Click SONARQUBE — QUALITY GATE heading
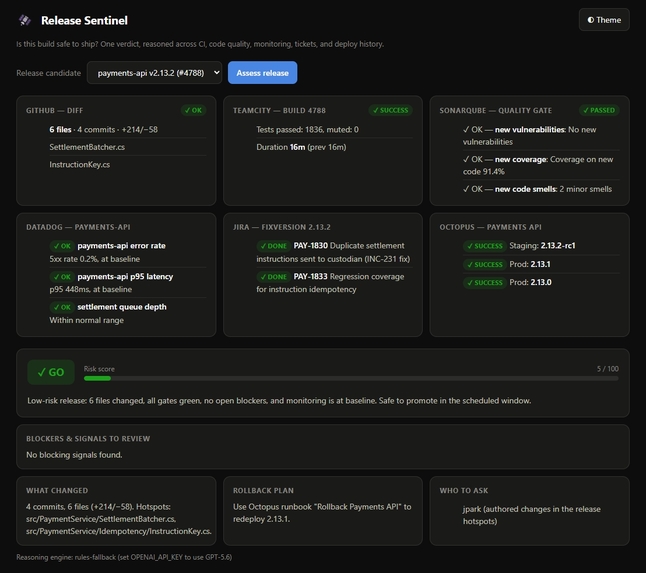Image resolution: width=646 pixels, height=573 pixels. click(x=496, y=110)
